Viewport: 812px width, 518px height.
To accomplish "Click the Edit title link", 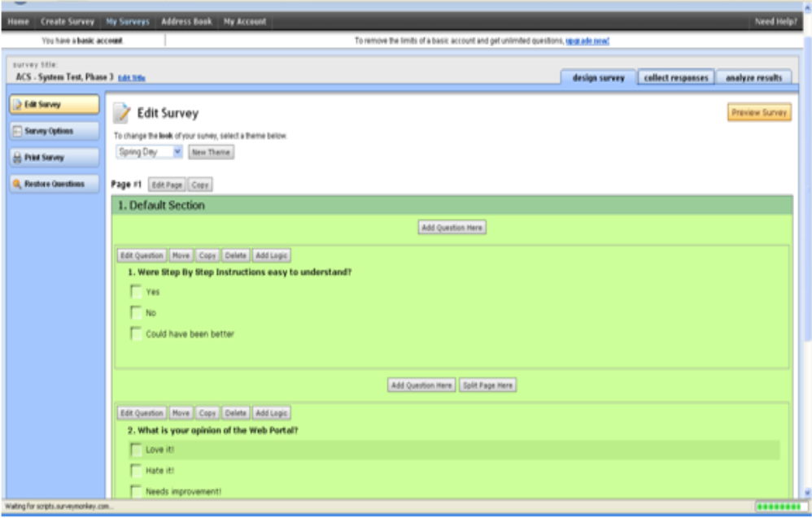I will coord(131,78).
